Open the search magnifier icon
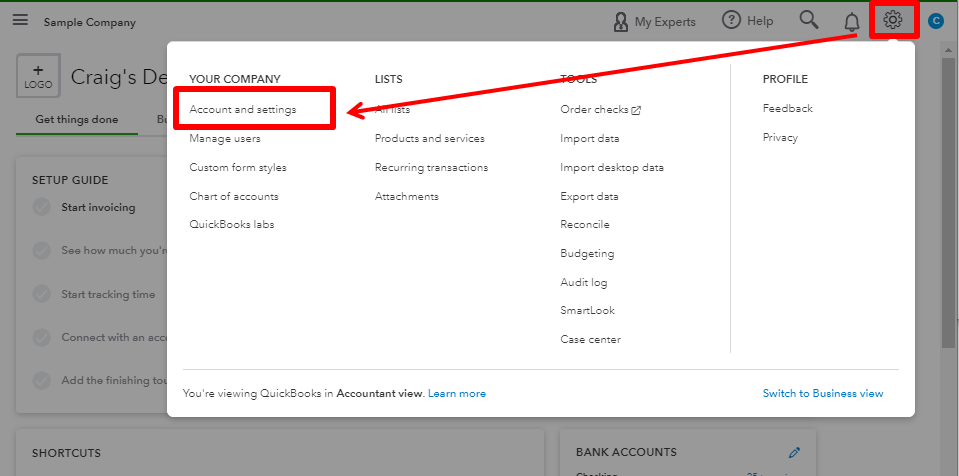 [x=809, y=20]
